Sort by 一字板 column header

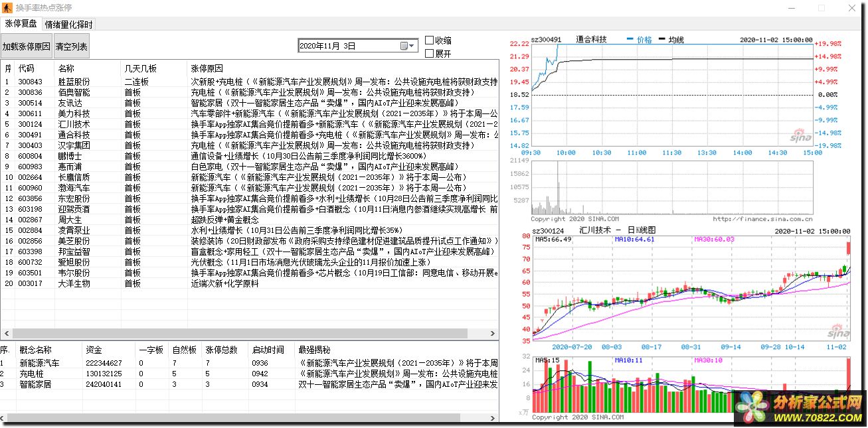coord(153,350)
